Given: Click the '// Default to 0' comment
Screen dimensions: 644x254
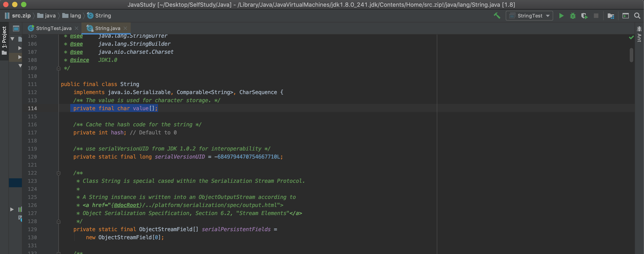Looking at the screenshot, I should (153, 132).
